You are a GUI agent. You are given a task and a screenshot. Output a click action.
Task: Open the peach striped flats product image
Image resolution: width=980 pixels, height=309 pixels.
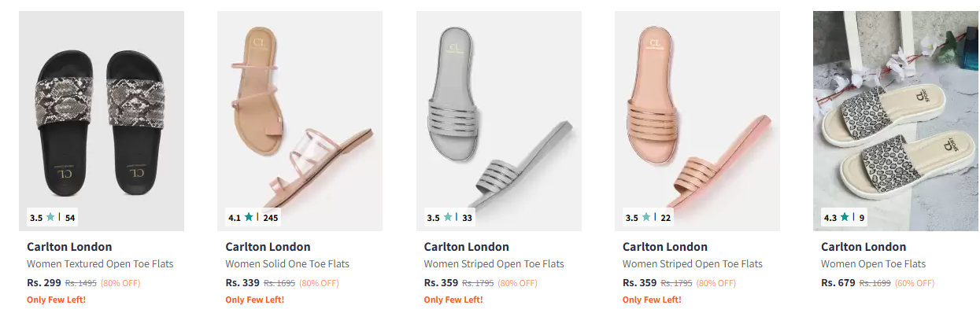click(697, 121)
